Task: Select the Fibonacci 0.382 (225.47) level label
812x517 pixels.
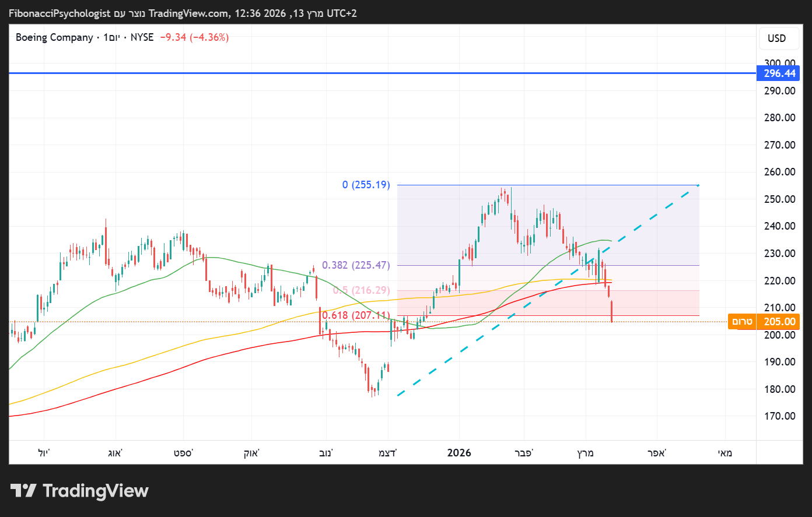Action: (x=356, y=265)
